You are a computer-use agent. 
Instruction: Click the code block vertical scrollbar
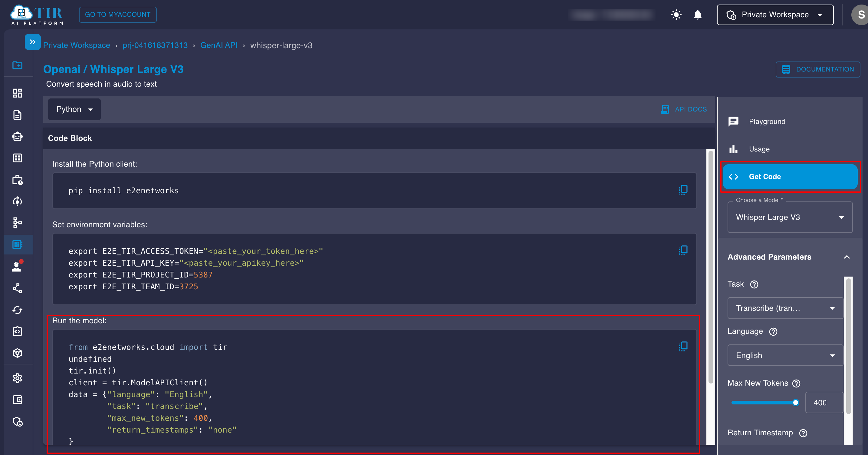click(x=710, y=267)
